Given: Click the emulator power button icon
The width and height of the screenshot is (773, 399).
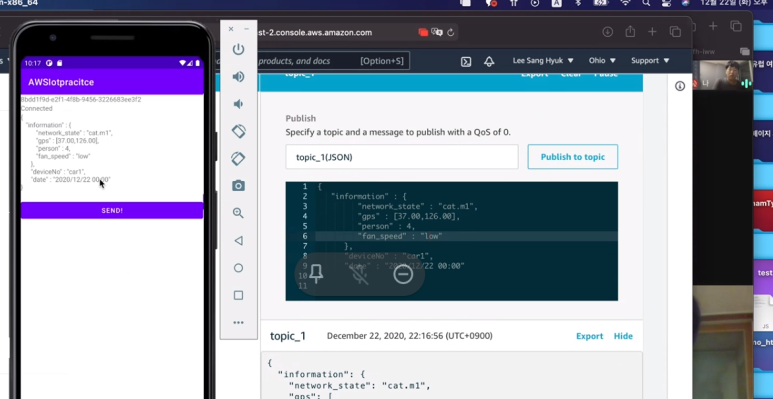Looking at the screenshot, I should [239, 49].
